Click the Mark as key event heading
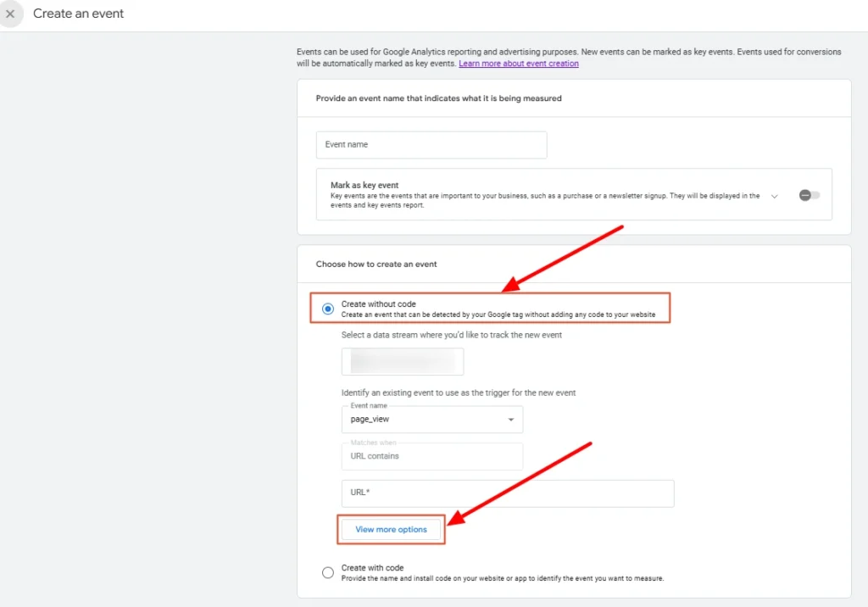This screenshot has width=868, height=607. (x=364, y=185)
